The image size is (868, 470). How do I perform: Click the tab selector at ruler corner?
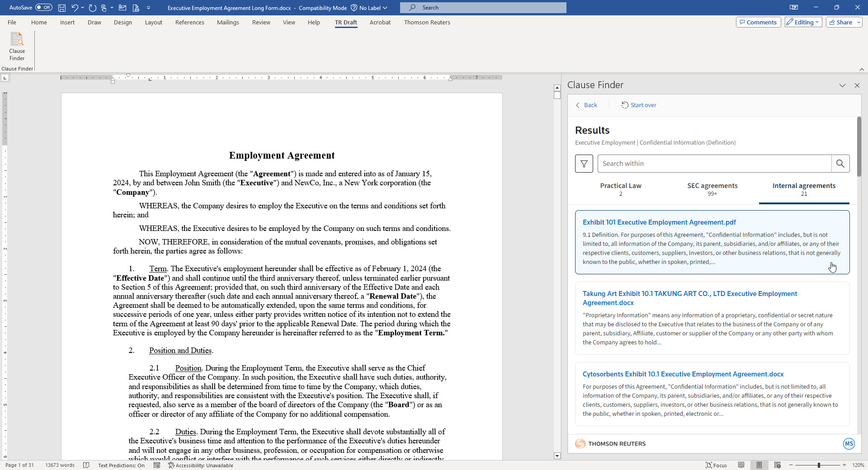(5, 78)
